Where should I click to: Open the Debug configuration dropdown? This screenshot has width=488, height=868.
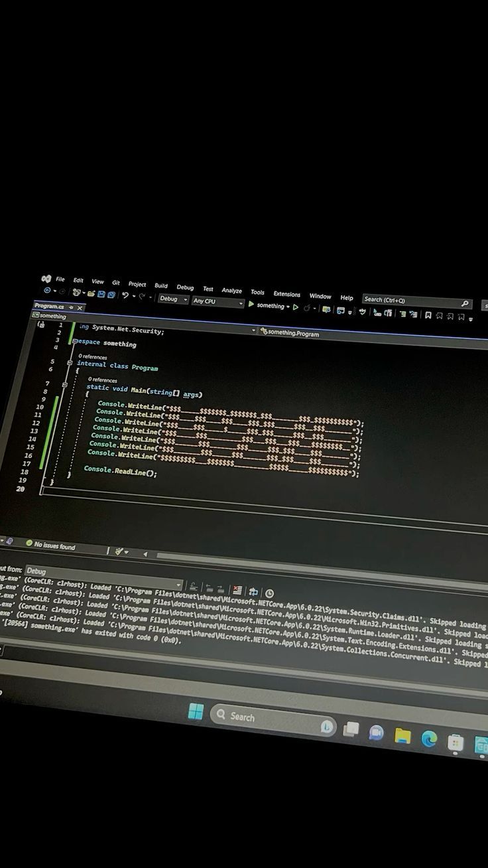point(174,299)
